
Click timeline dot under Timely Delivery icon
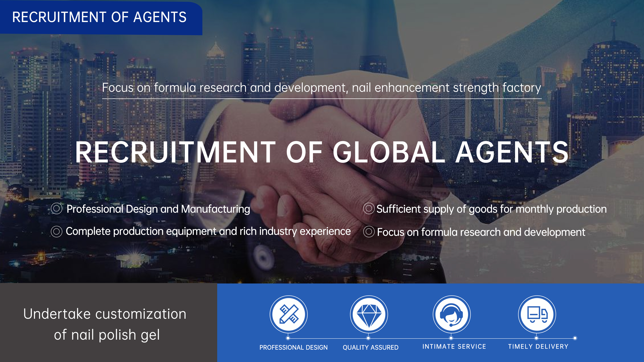[536, 338]
